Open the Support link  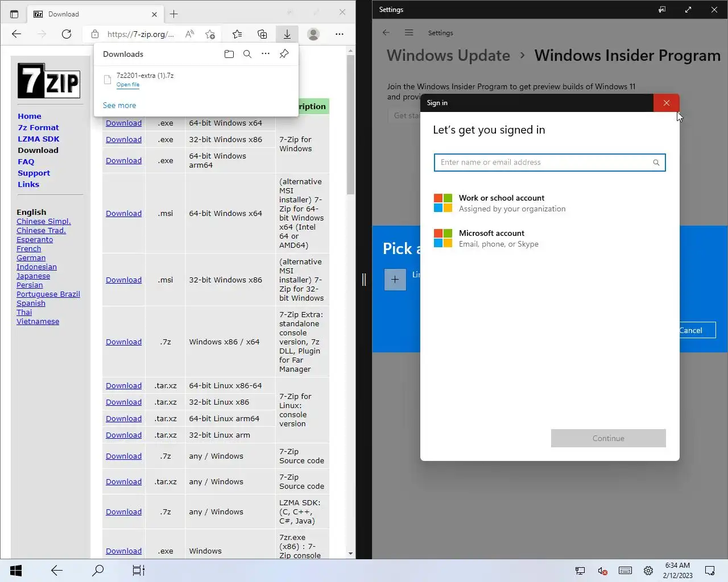pos(34,173)
